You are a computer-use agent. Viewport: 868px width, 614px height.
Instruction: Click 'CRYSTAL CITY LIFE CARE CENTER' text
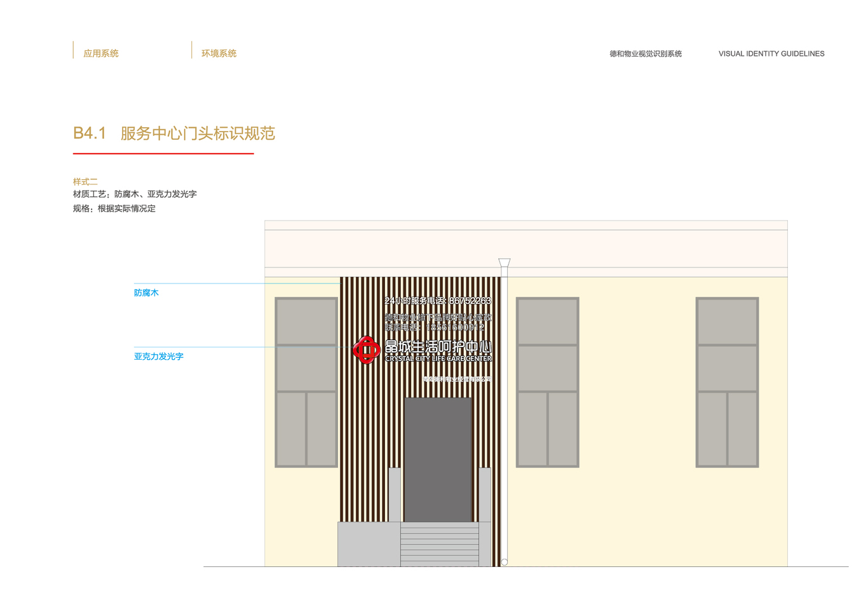438,358
